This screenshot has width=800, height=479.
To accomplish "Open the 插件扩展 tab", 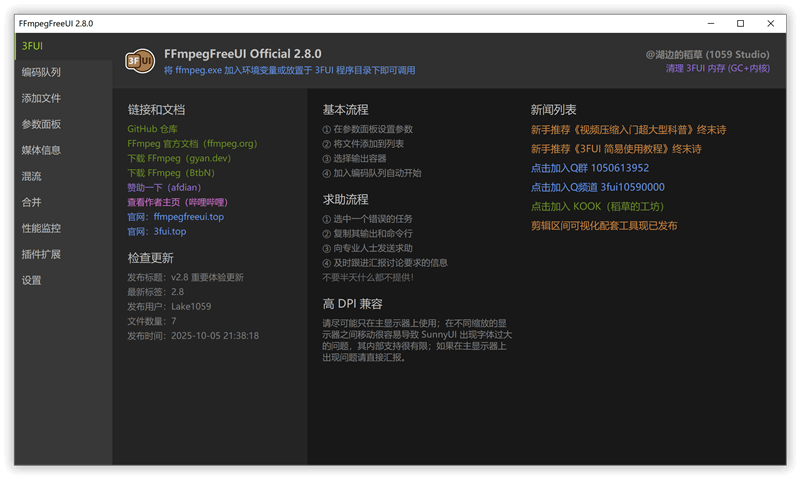I will pos(42,254).
